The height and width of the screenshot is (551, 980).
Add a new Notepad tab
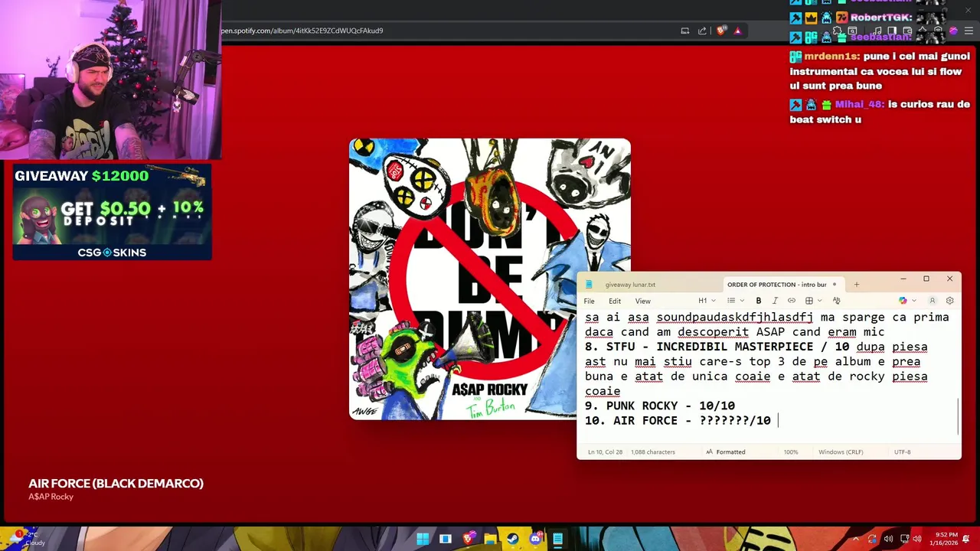[857, 285]
